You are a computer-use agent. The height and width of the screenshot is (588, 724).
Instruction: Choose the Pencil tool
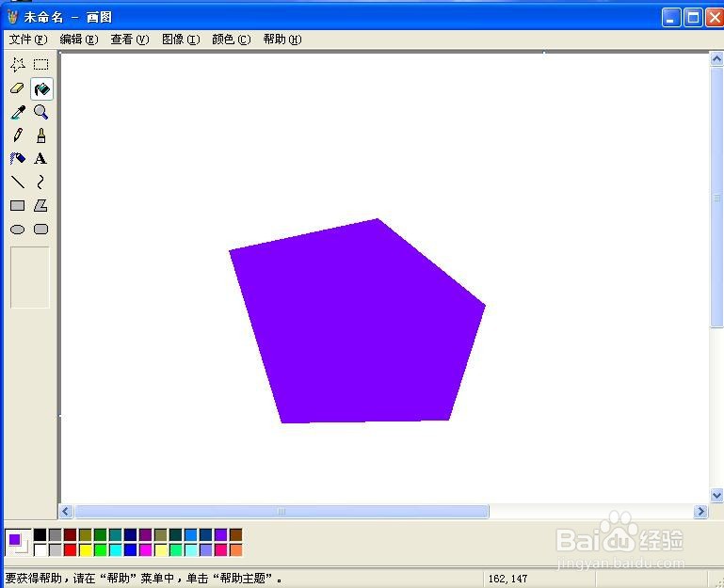(x=18, y=135)
